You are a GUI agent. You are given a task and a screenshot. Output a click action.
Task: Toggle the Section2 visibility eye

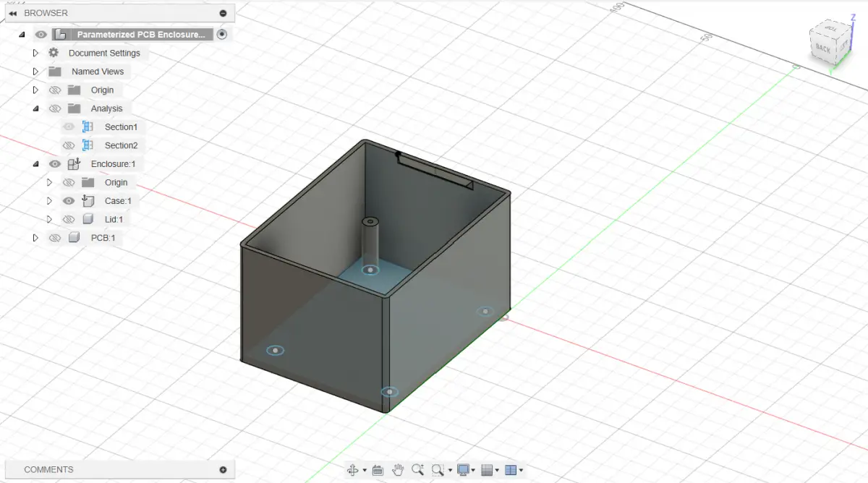(69, 145)
